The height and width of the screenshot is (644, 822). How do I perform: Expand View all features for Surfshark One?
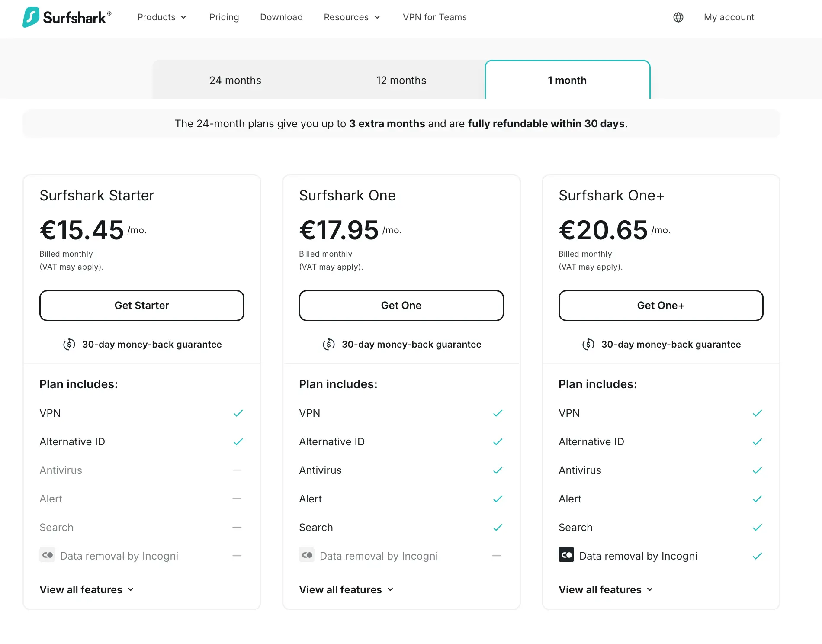click(346, 589)
